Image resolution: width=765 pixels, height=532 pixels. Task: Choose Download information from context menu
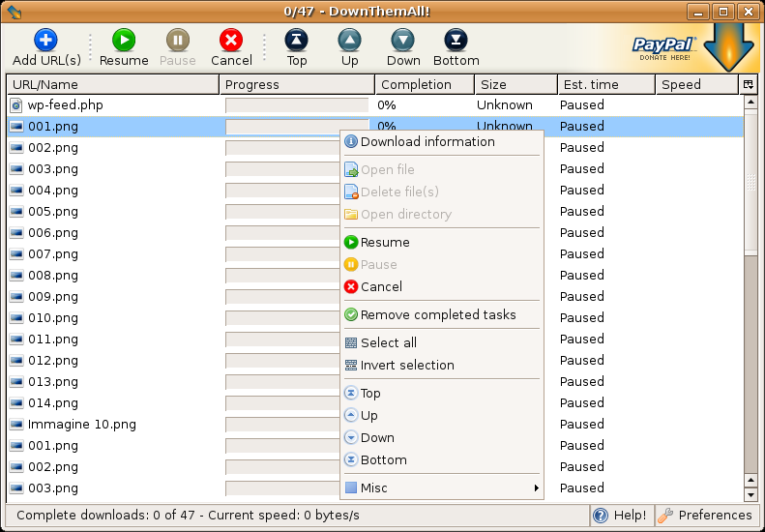(x=427, y=142)
